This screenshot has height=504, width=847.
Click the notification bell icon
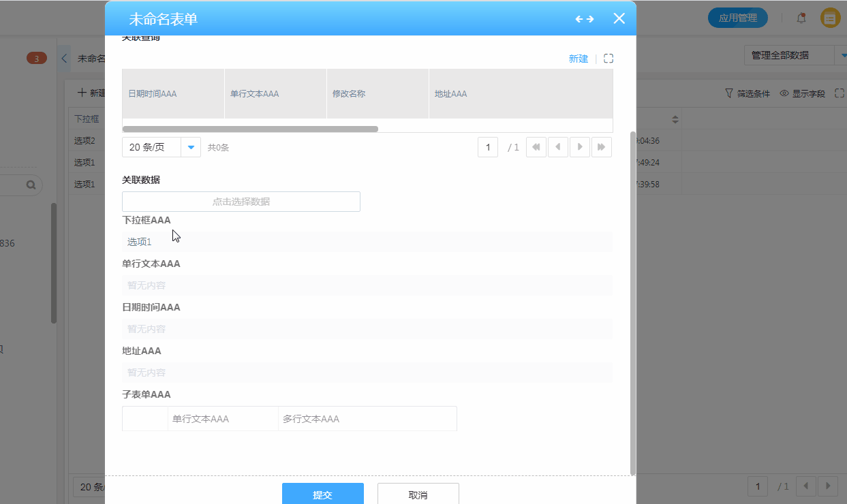tap(801, 18)
